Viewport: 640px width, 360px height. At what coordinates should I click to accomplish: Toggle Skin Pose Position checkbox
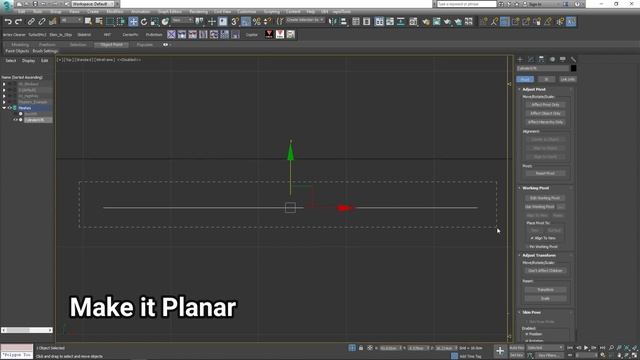click(x=527, y=334)
